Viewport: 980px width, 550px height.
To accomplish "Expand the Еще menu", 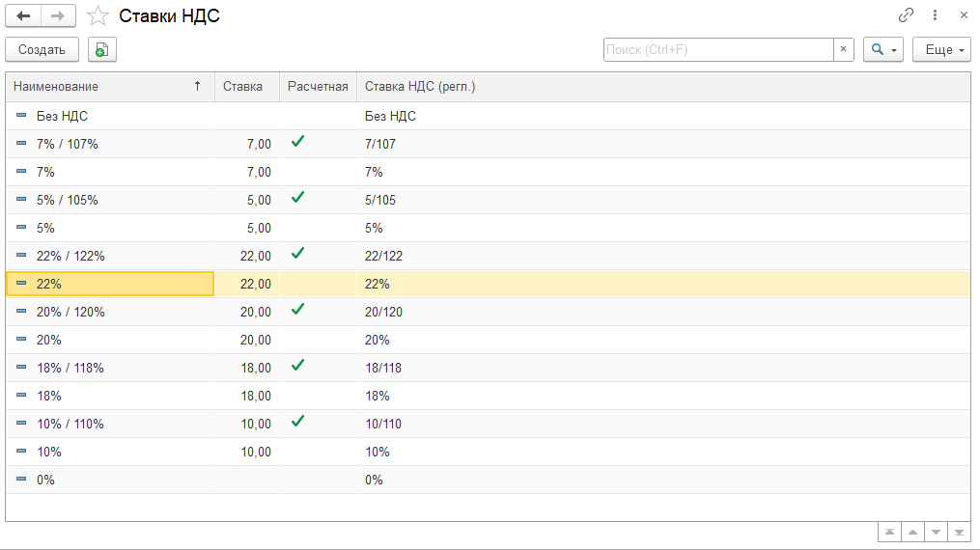I will point(941,50).
